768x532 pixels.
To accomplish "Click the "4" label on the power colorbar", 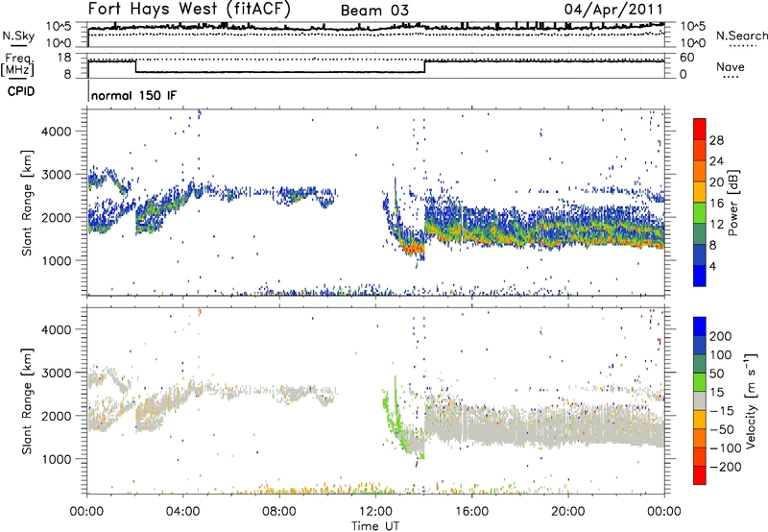I will 712,266.
